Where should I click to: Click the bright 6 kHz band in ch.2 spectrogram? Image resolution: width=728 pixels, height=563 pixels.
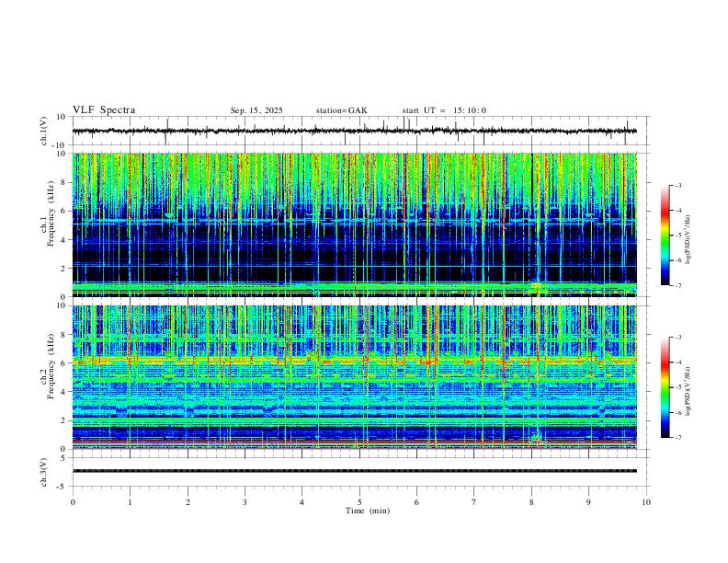[355, 360]
